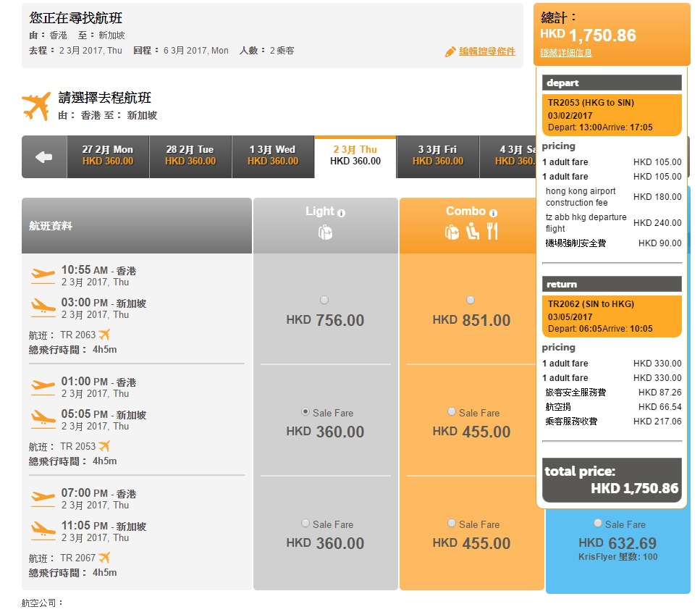Click the TR2053 (HKG to SIN) depart box
Image resolution: width=700 pixels, height=612 pixels.
(x=612, y=115)
